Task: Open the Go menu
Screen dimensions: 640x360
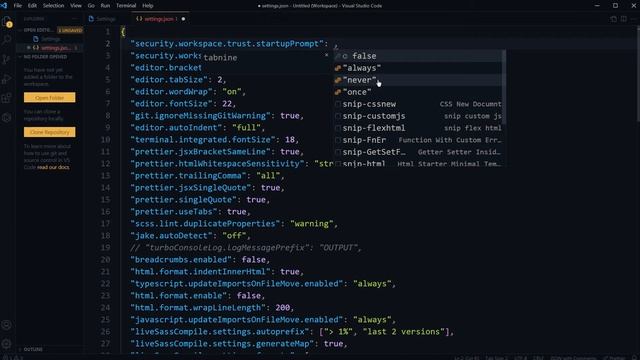Action: coord(91,6)
